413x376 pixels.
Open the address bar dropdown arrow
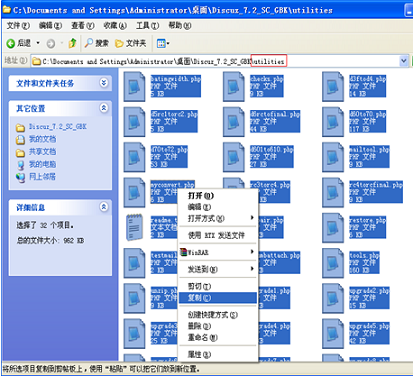click(404, 61)
